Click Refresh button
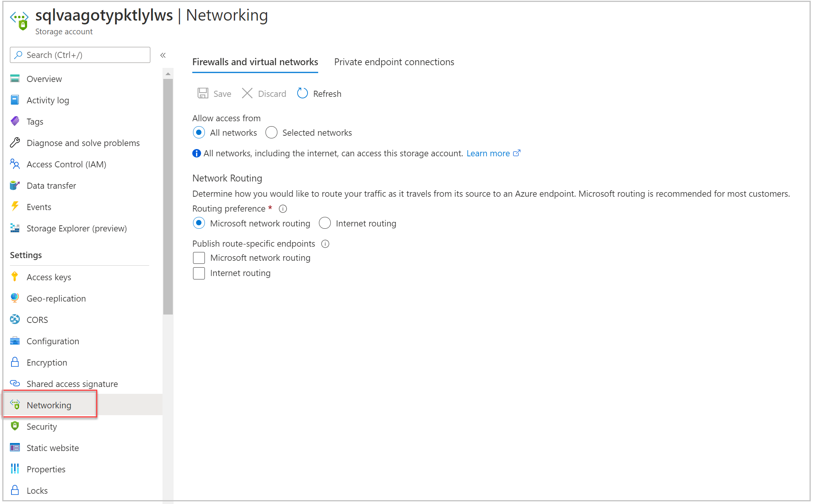The width and height of the screenshot is (813, 504). point(319,93)
